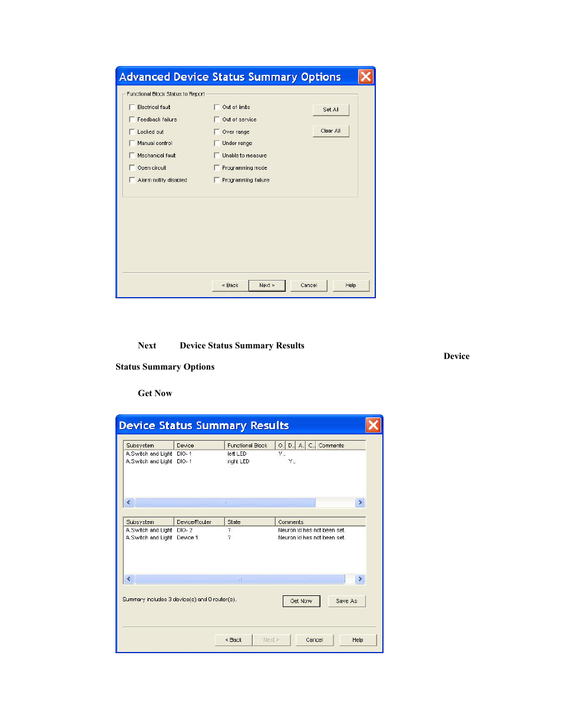The width and height of the screenshot is (562, 728).
Task: Click the Save As button
Action: (346, 601)
